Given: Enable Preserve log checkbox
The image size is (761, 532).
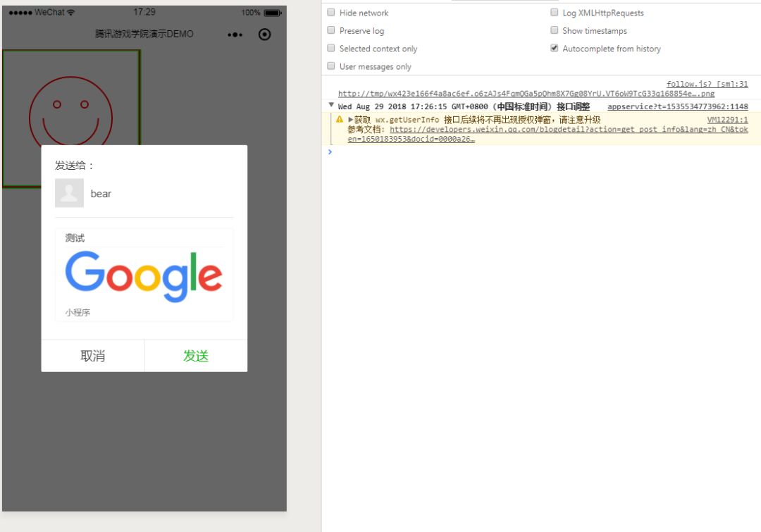Looking at the screenshot, I should click(x=331, y=30).
